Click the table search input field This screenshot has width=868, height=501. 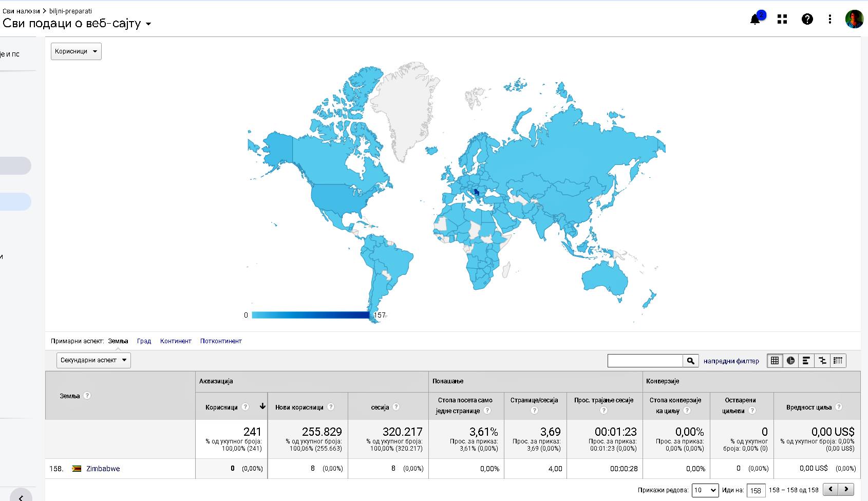[645, 361]
